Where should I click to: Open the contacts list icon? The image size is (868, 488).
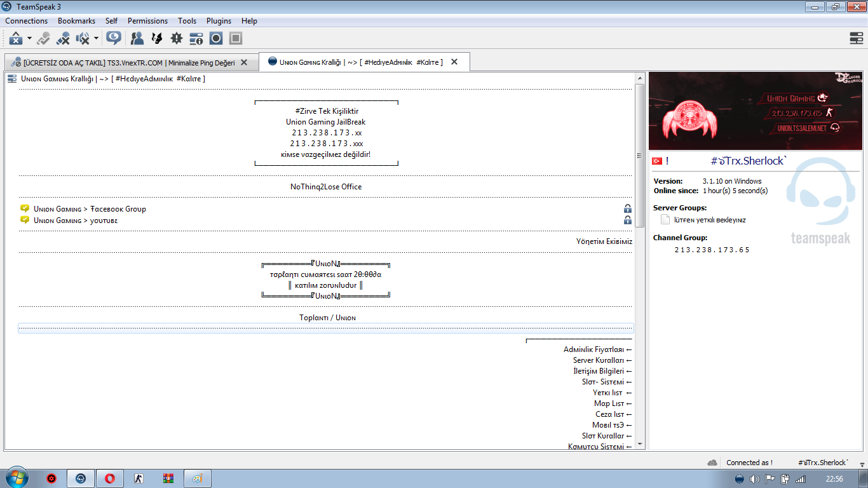(x=137, y=39)
